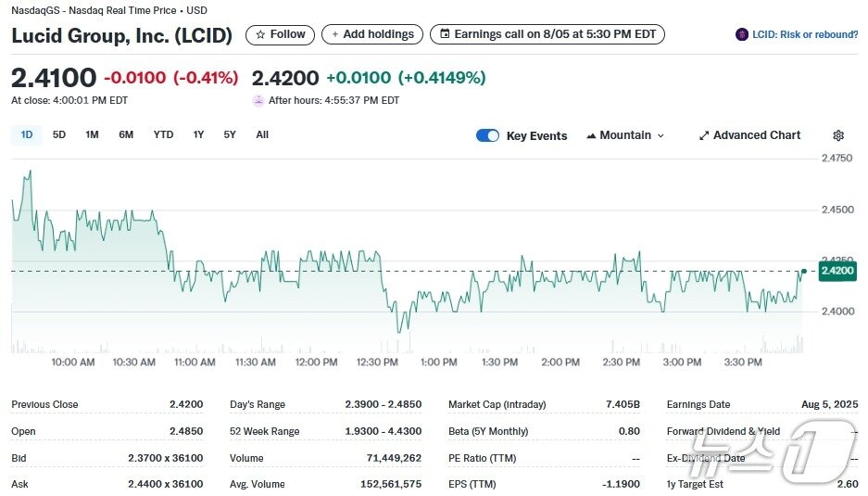Select the 1D time range tab
The image size is (868, 496).
27,134
